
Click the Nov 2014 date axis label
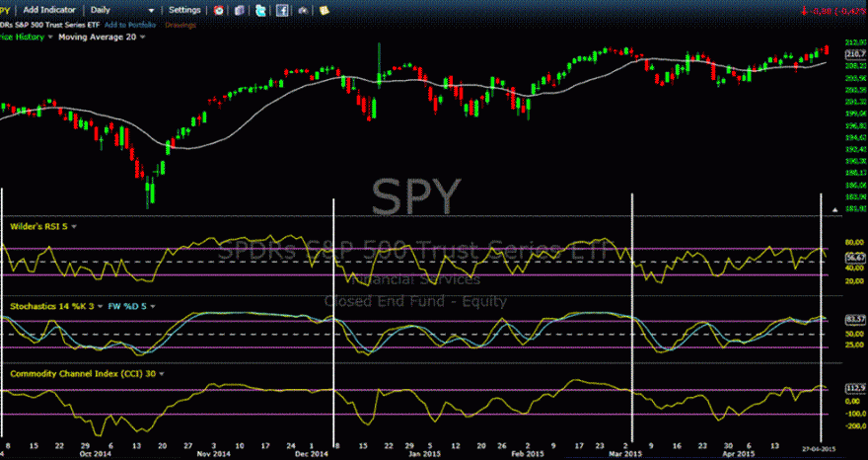(214, 453)
